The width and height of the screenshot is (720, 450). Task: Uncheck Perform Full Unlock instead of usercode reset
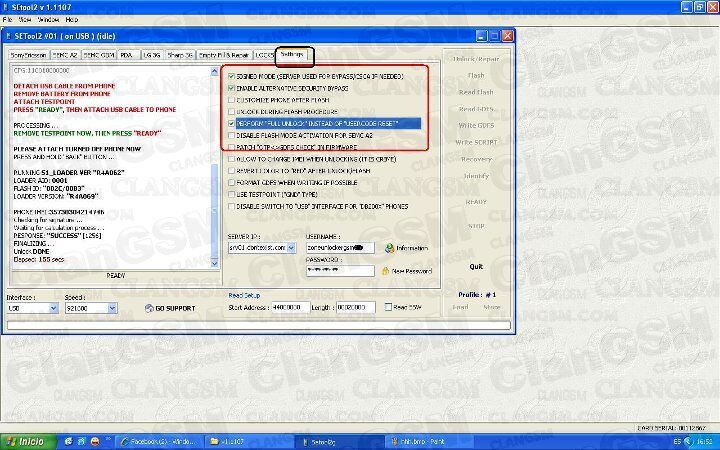click(231, 124)
